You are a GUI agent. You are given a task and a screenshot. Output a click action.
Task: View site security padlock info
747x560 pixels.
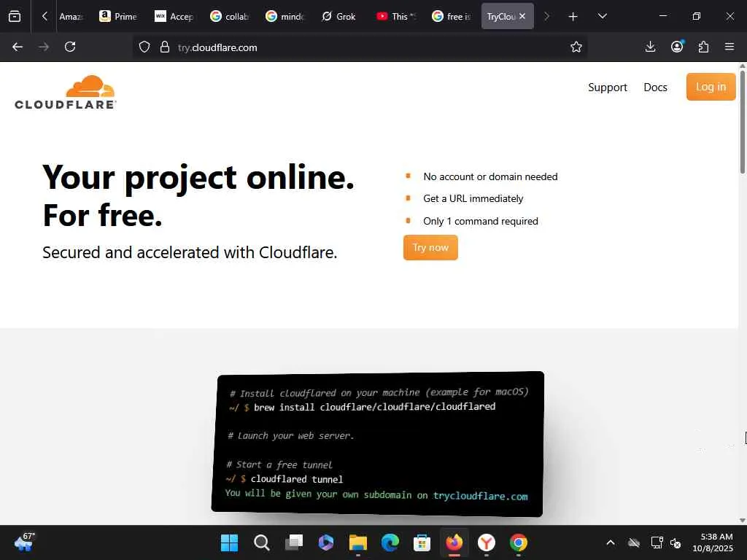pos(165,47)
